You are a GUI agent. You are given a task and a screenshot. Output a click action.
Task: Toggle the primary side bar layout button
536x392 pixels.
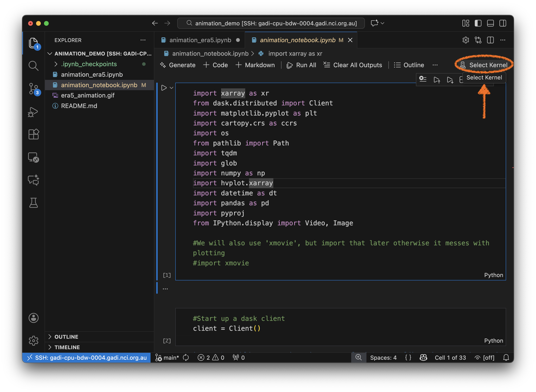(478, 23)
